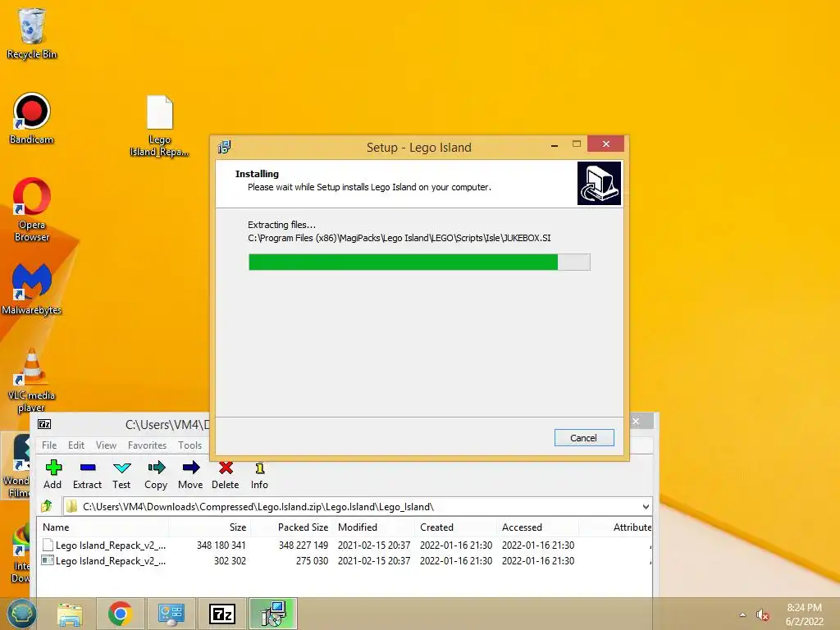This screenshot has width=840, height=630.
Task: Open Info in 7-Zip toolbar
Action: (x=259, y=475)
